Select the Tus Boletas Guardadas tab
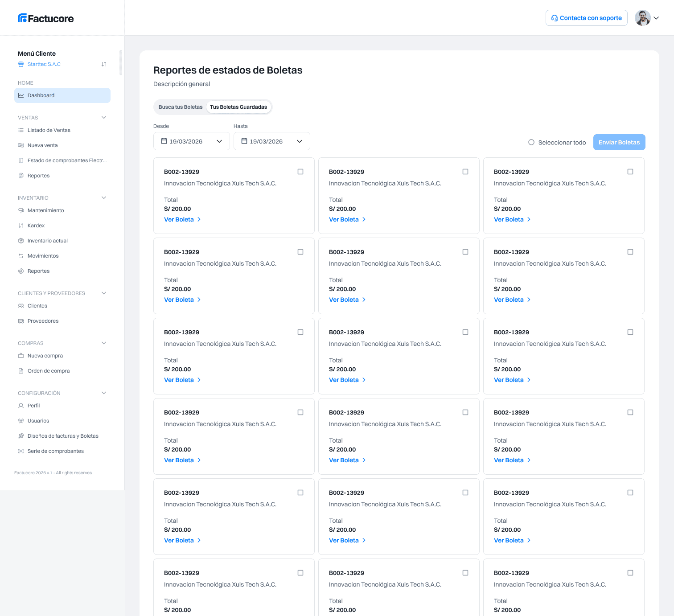This screenshot has width=674, height=616. (x=238, y=107)
